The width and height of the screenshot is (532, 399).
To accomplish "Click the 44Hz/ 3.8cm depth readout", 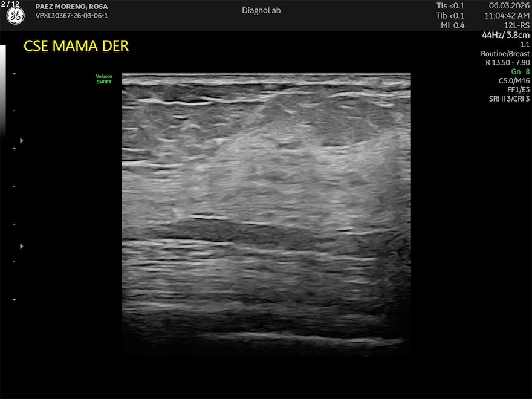I will pyautogui.click(x=505, y=35).
